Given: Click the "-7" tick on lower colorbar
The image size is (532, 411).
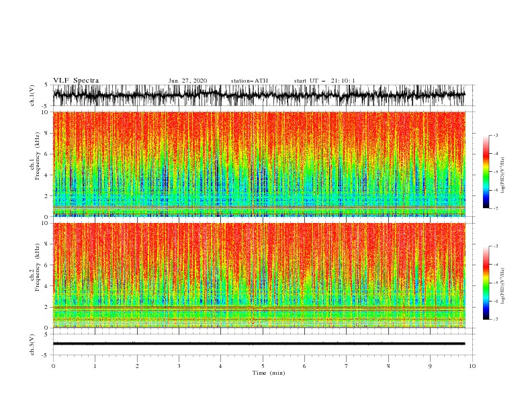Looking at the screenshot, I should click(x=495, y=319).
